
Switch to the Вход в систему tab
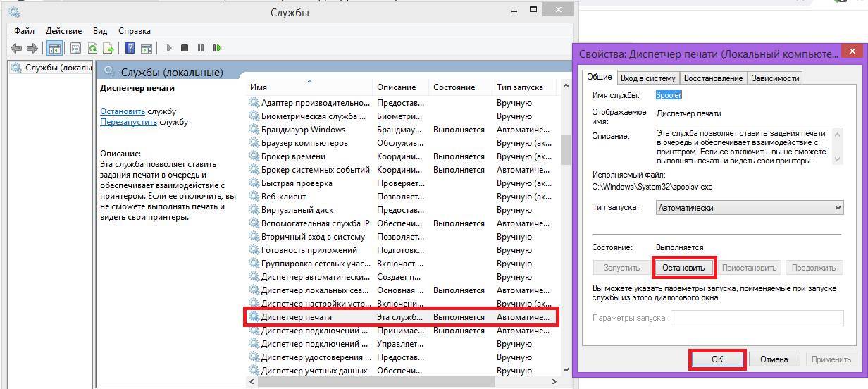[x=647, y=78]
